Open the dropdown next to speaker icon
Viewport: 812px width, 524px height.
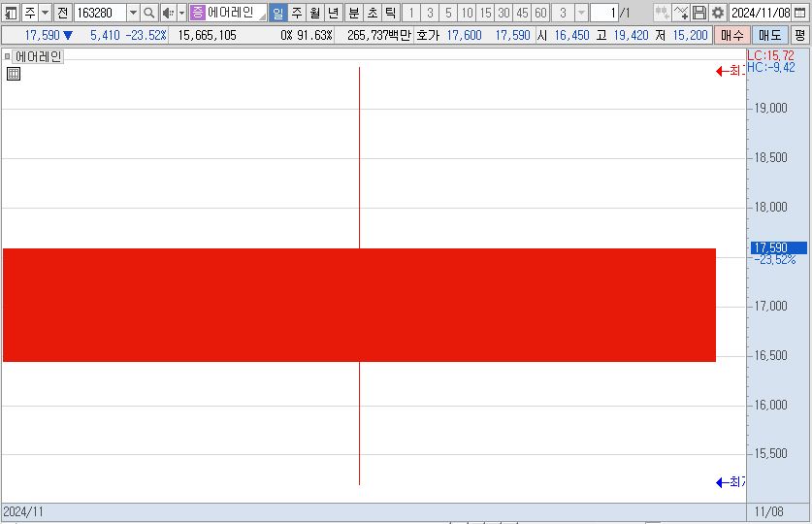tap(181, 13)
